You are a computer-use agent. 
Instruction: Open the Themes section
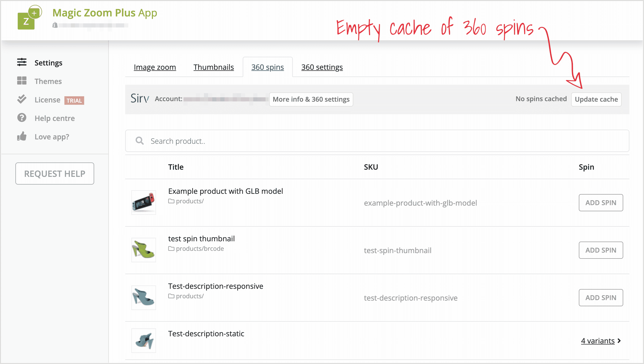tap(48, 81)
